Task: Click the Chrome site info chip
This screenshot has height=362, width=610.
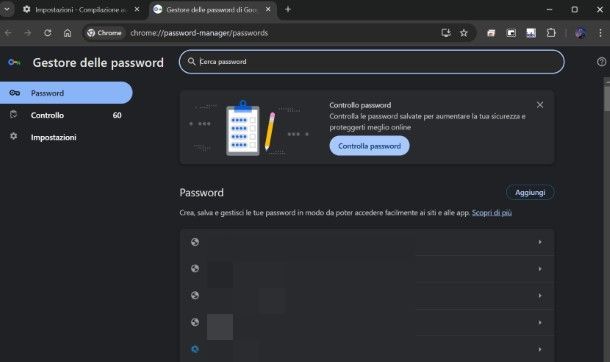Action: (104, 33)
